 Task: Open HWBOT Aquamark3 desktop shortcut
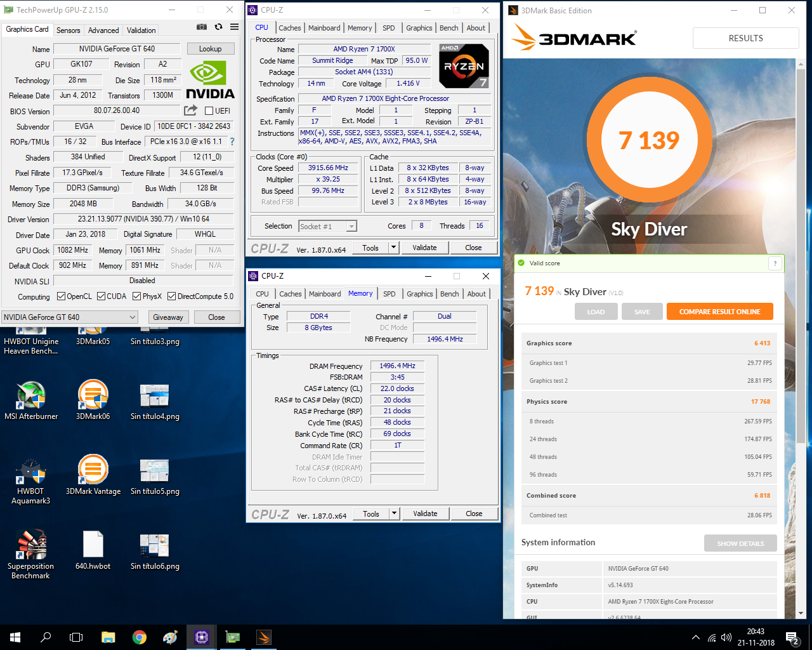[x=31, y=481]
